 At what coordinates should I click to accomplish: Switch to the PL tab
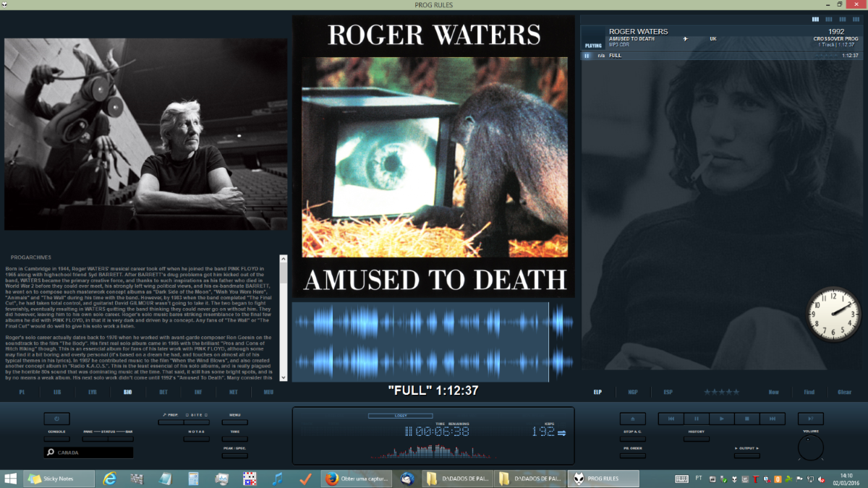click(x=22, y=392)
